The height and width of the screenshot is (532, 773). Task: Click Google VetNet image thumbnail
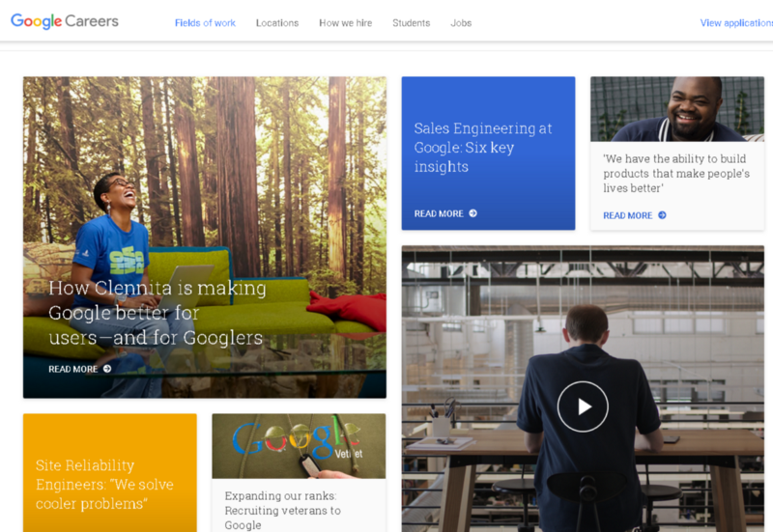[299, 446]
